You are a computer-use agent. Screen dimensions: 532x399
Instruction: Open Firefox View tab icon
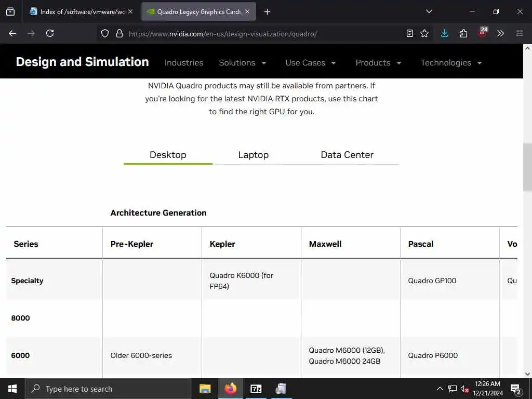tap(10, 12)
